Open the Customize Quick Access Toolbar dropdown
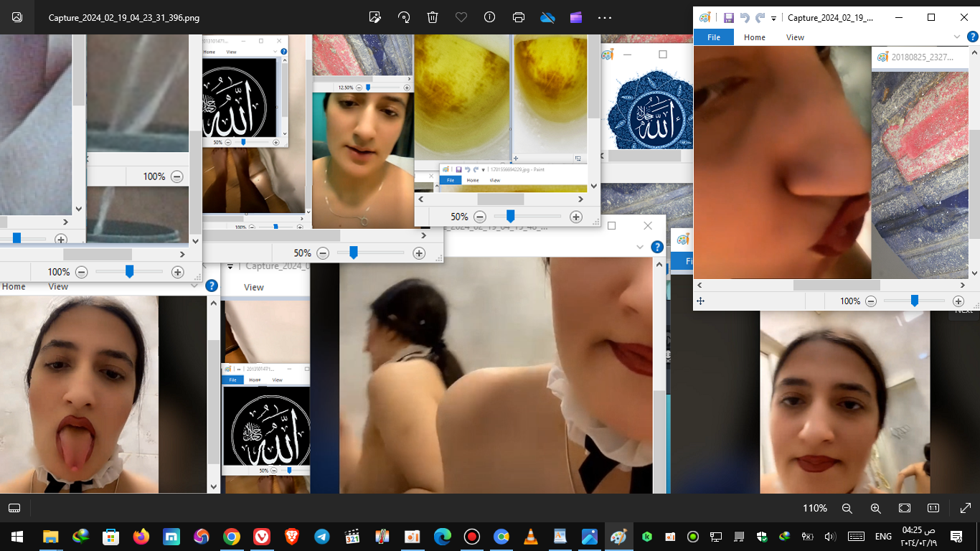Viewport: 980px width, 551px height. coord(773,18)
